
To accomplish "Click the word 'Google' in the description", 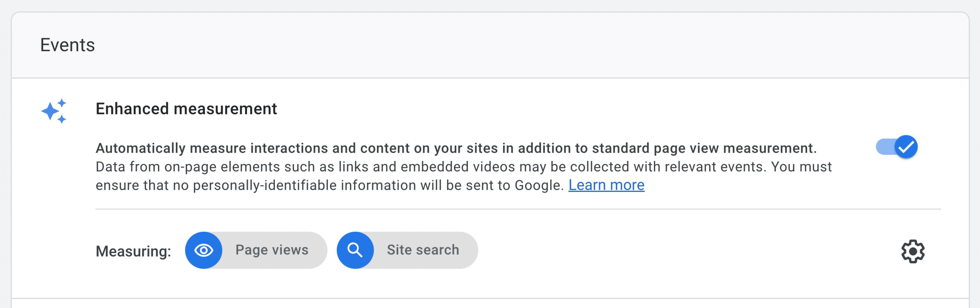I will (x=537, y=185).
